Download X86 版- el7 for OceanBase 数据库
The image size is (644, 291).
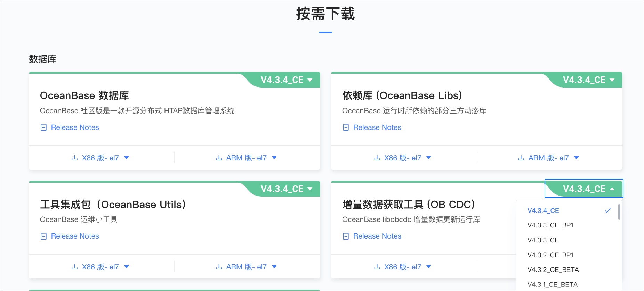pos(100,158)
